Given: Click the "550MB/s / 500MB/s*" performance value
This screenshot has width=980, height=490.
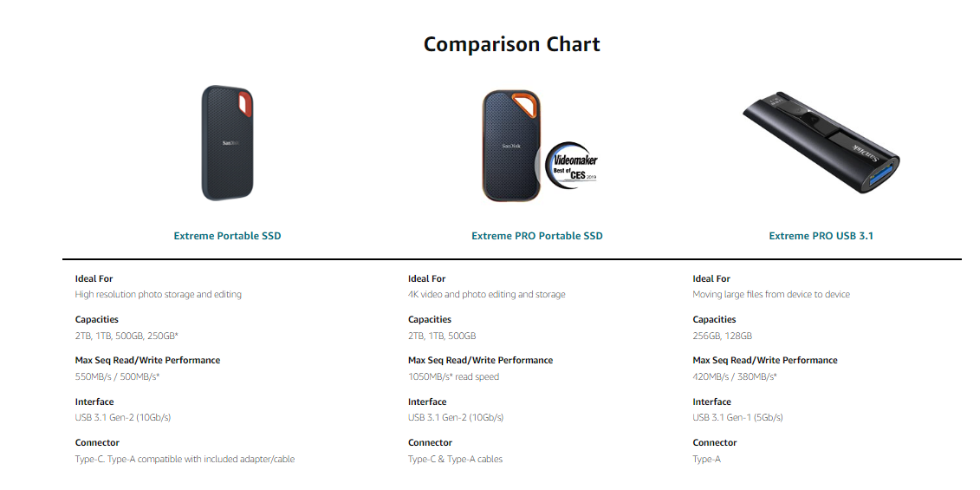Looking at the screenshot, I should [117, 376].
